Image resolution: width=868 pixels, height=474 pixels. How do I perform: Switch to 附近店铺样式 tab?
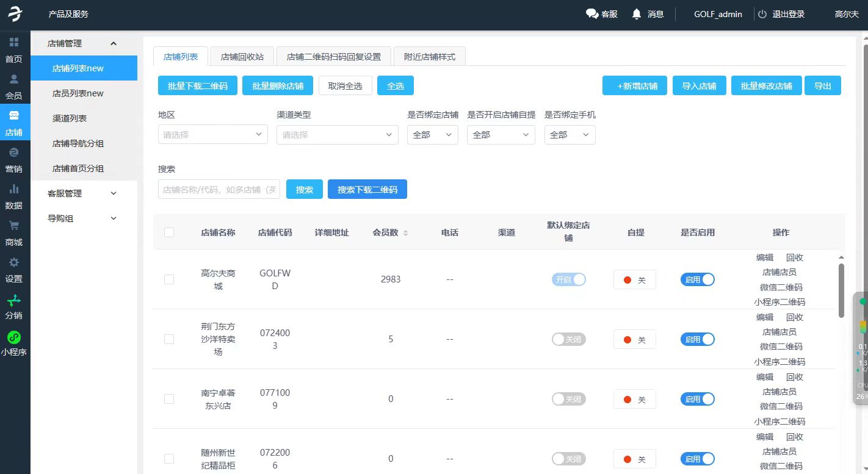(x=430, y=56)
